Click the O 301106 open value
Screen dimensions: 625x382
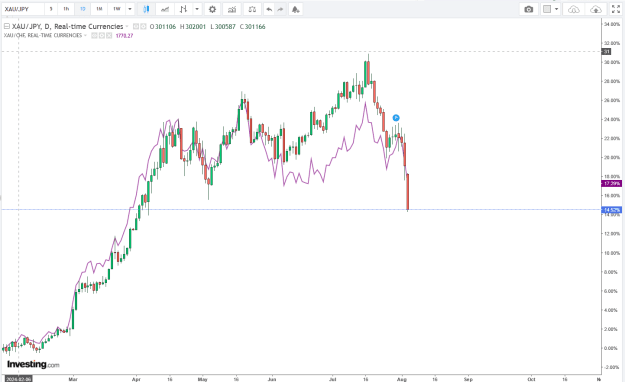(x=163, y=27)
